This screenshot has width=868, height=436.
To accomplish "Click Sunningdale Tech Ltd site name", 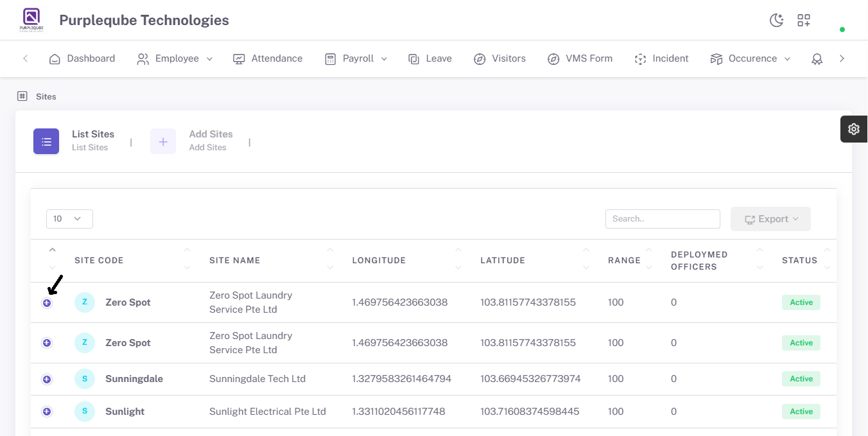I will 257,379.
